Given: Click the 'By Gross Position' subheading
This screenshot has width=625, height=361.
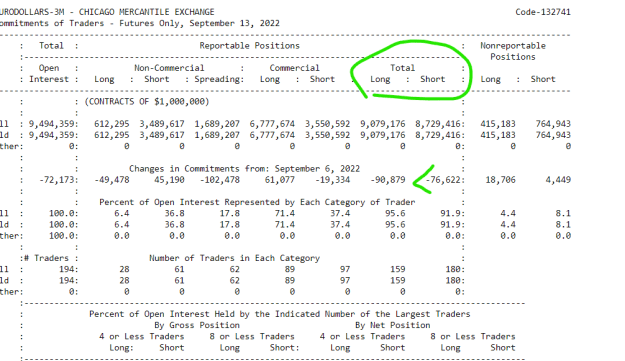Looking at the screenshot, I should (x=197, y=325).
